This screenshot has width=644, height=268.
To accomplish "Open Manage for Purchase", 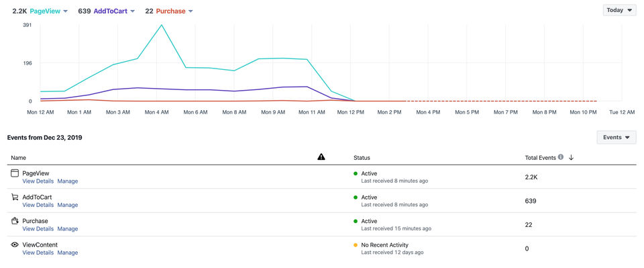I will coord(67,229).
